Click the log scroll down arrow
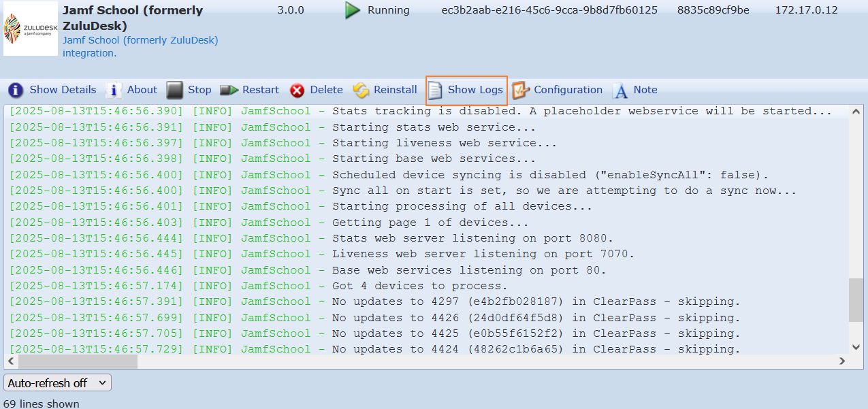This screenshot has width=868, height=409. point(856,348)
